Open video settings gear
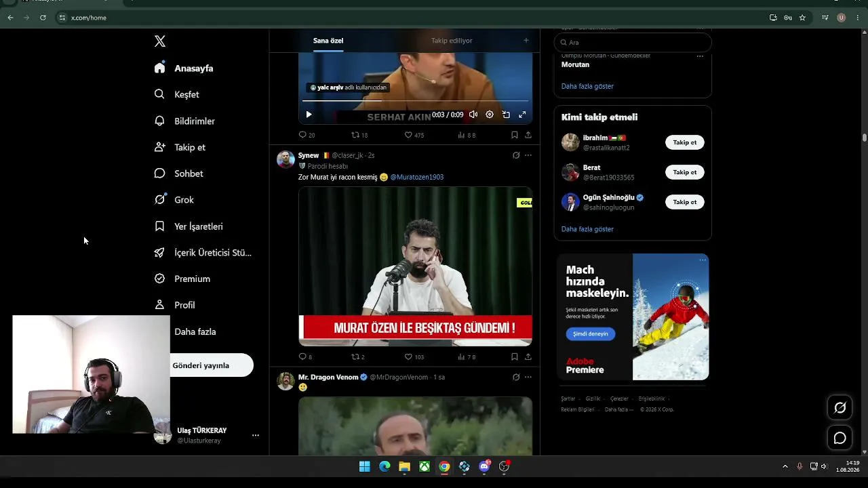This screenshot has width=868, height=488. click(490, 115)
